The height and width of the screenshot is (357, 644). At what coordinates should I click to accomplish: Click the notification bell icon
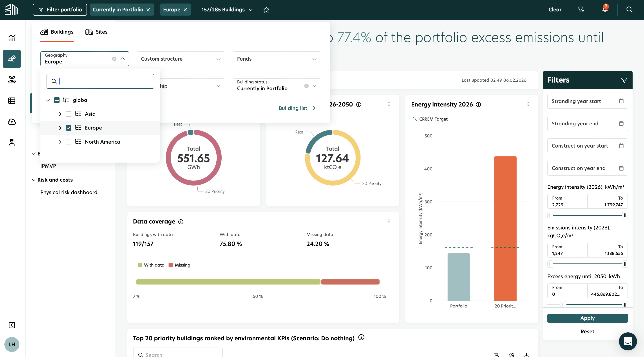(604, 9)
